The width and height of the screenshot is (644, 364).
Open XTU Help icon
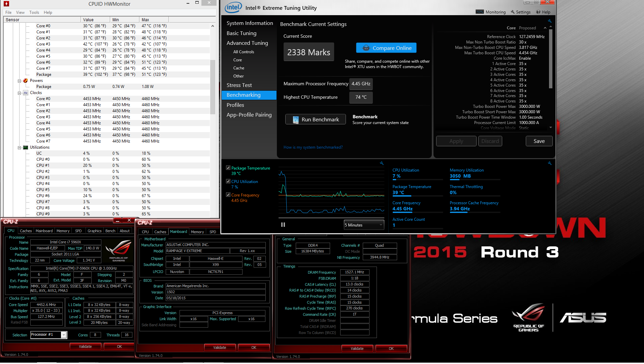click(x=538, y=12)
